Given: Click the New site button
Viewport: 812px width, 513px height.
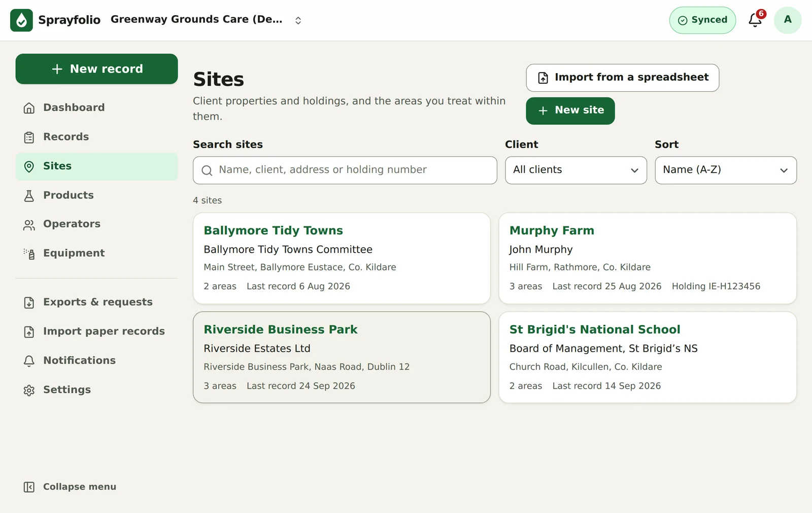Looking at the screenshot, I should click(x=570, y=111).
